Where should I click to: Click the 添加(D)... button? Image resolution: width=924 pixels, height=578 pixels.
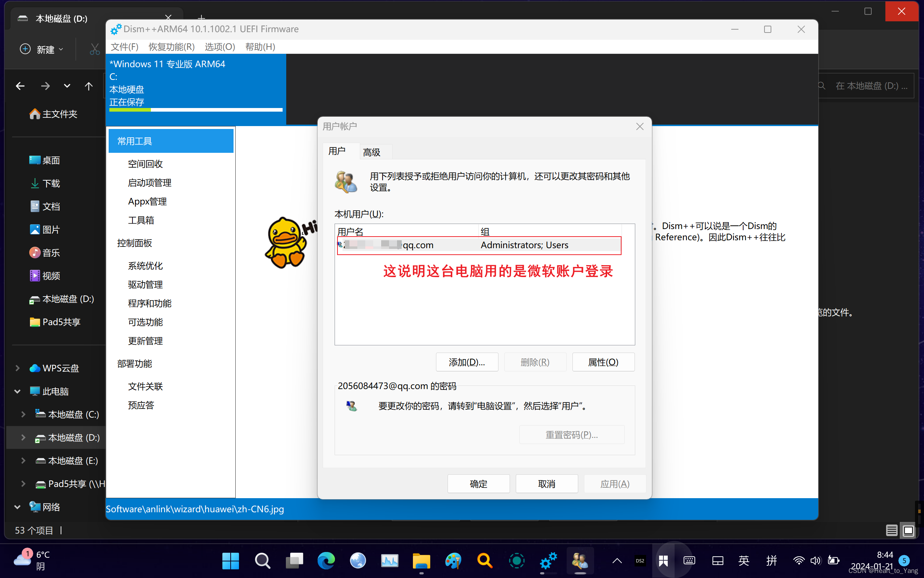[x=467, y=362]
